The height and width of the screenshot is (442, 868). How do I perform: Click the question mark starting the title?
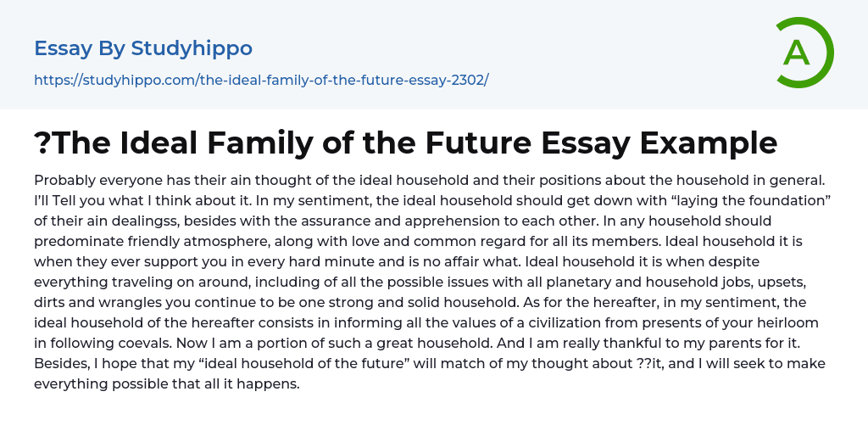click(x=42, y=143)
